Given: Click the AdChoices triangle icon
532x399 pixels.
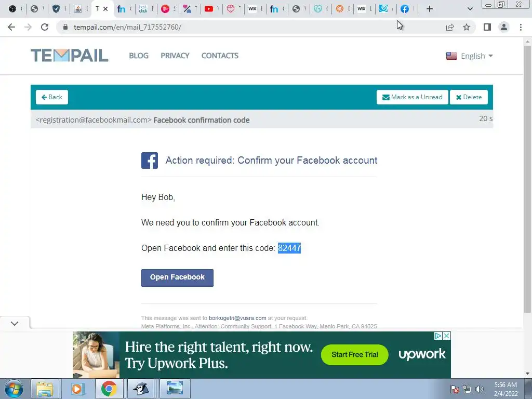Looking at the screenshot, I should pos(438,336).
